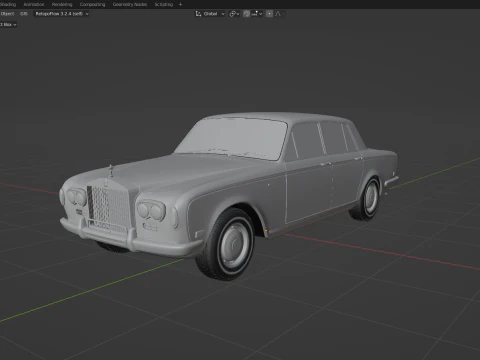480x360 pixels.
Task: Switch to the Geometry Nodes workspace
Action: (130, 4)
